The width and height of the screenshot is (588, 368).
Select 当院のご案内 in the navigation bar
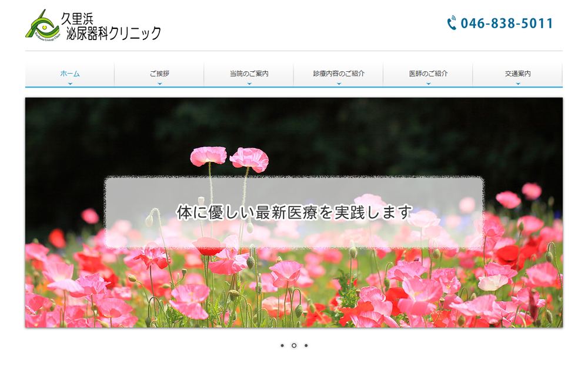249,74
